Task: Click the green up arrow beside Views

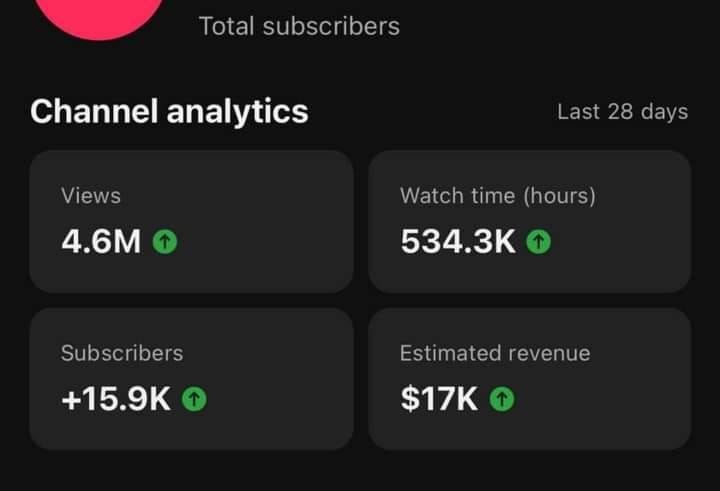Action: (164, 241)
